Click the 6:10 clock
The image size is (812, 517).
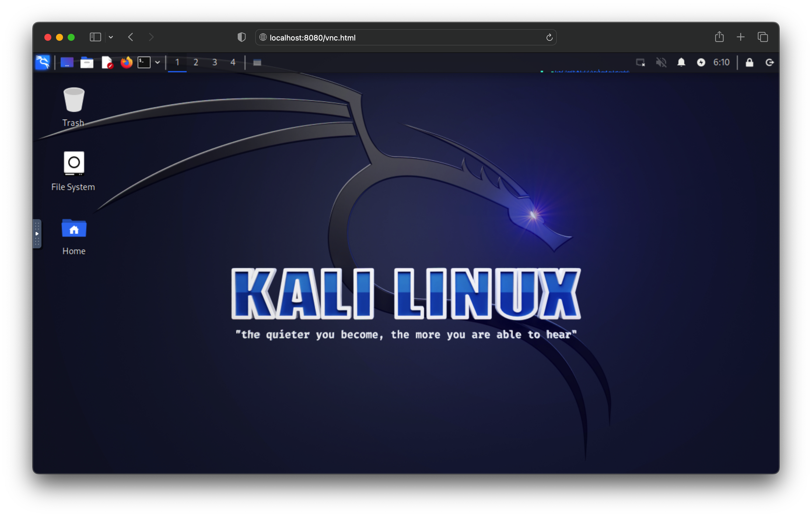(721, 62)
